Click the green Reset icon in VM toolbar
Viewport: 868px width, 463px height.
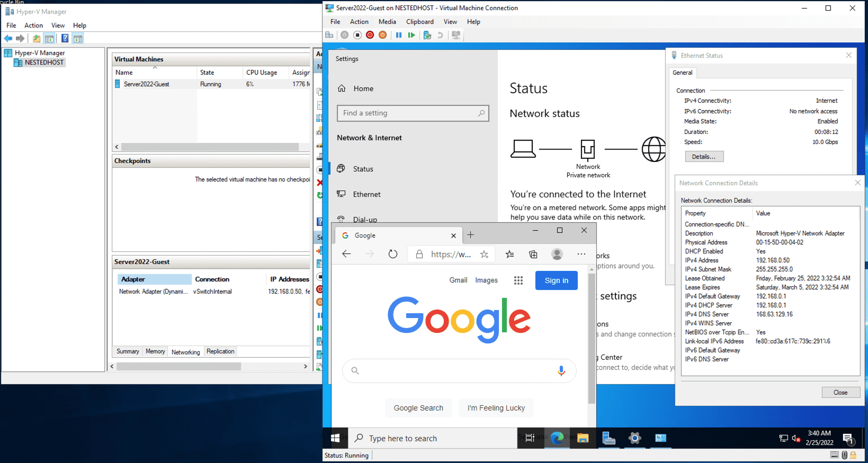(411, 35)
